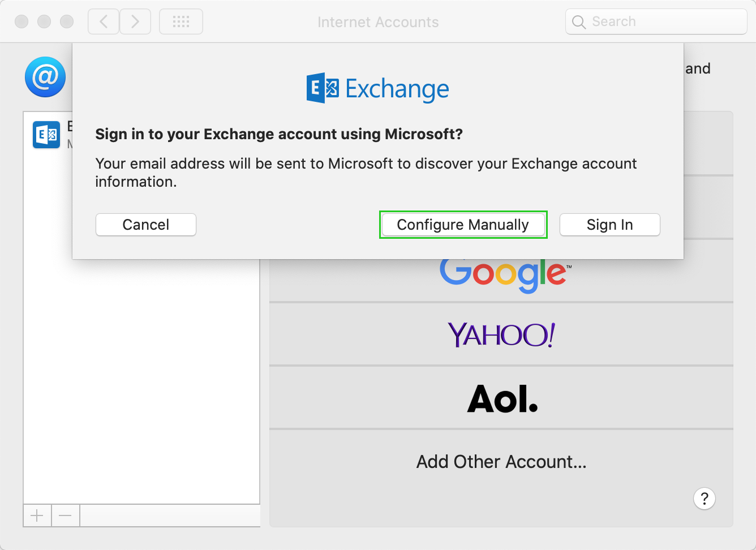Show all preferences with grid icon
The image size is (756, 550).
coord(181,22)
